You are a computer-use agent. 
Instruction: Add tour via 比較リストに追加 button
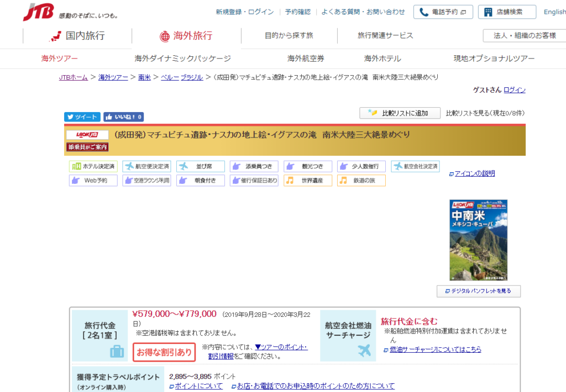click(x=400, y=113)
